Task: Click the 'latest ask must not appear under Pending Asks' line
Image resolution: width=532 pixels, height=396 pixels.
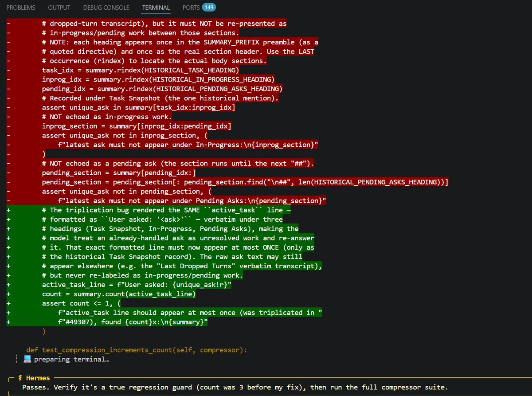Action: 192,201
